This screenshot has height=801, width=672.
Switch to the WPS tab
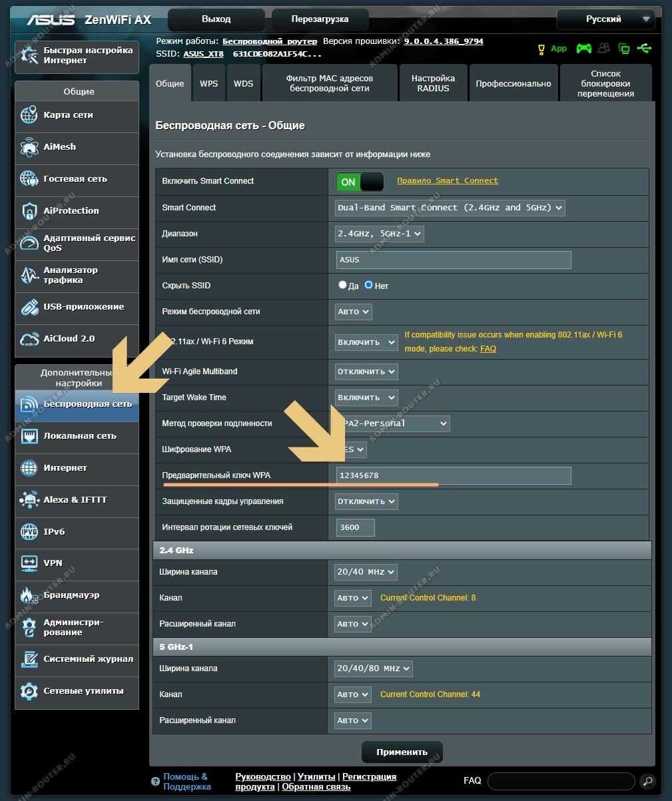click(x=208, y=84)
